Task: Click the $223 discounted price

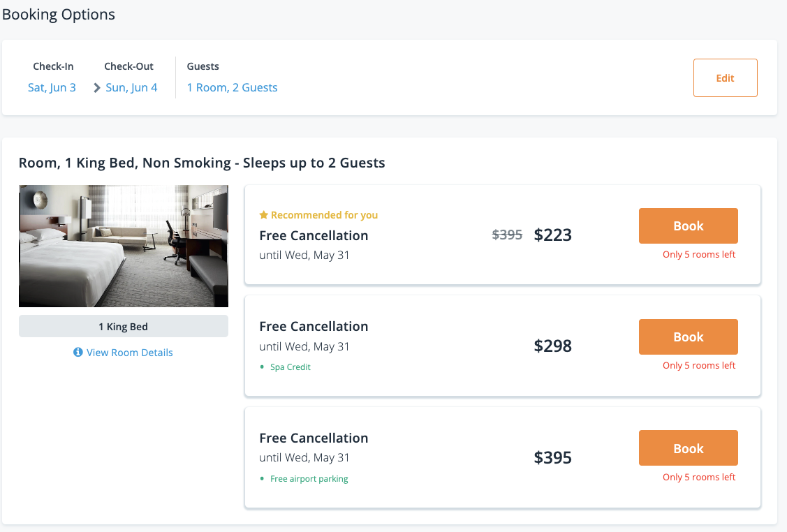Action: pyautogui.click(x=552, y=235)
